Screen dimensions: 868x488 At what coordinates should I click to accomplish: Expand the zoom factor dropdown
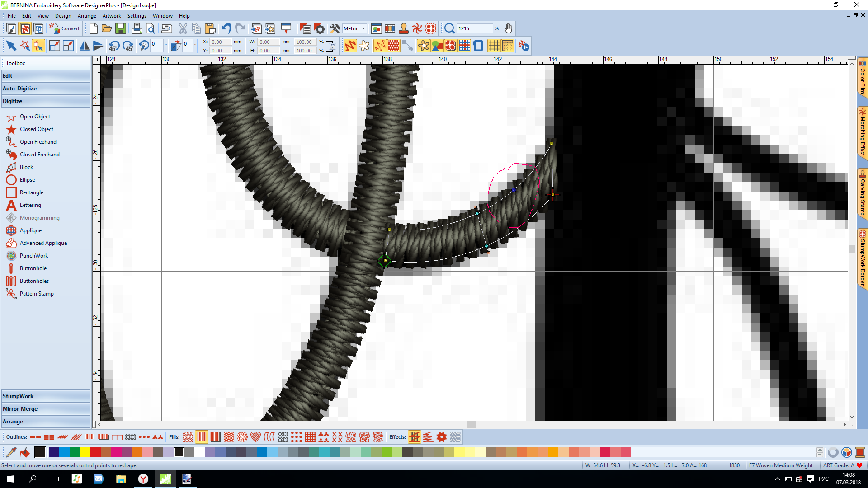point(490,28)
